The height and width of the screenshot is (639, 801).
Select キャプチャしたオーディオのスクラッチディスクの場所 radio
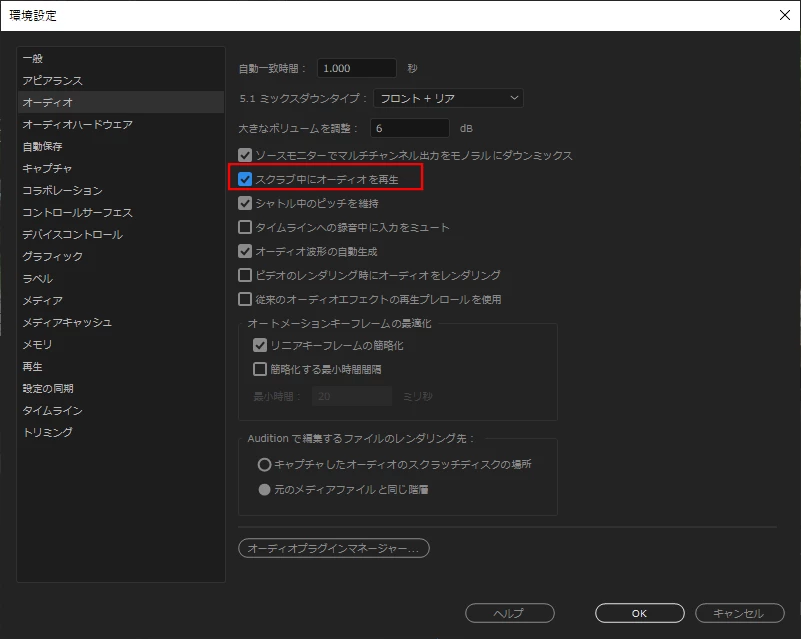[x=264, y=464]
